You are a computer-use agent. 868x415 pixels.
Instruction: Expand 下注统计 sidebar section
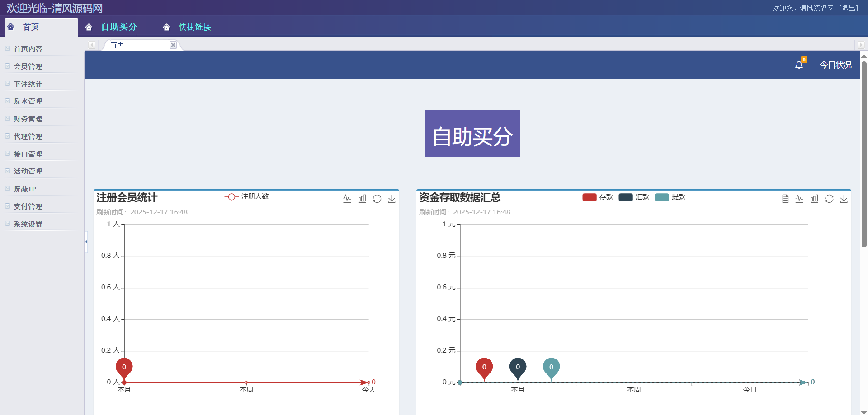(28, 84)
